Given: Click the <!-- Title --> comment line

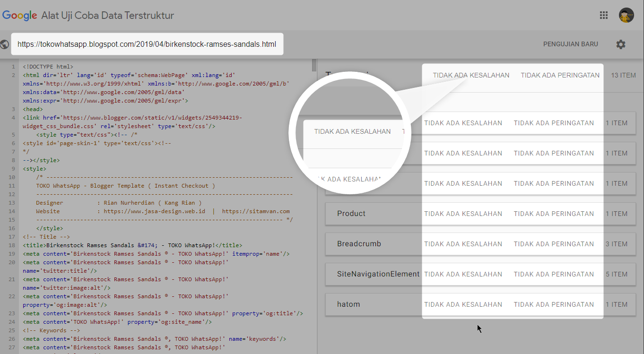Looking at the screenshot, I should tap(46, 237).
